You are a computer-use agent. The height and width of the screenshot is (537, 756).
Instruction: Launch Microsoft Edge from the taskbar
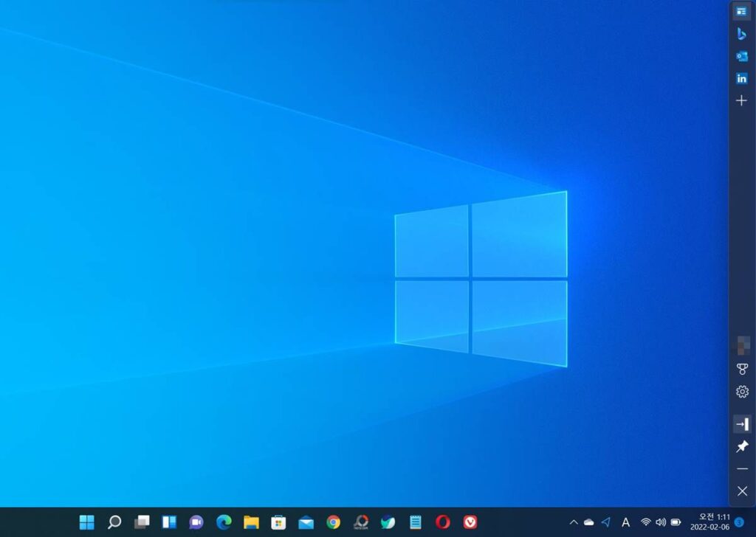tap(224, 522)
